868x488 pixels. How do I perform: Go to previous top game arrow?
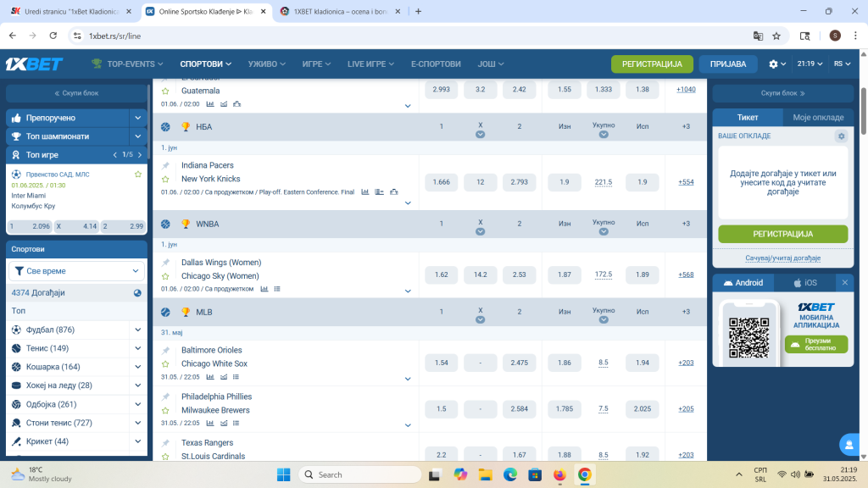coord(115,155)
